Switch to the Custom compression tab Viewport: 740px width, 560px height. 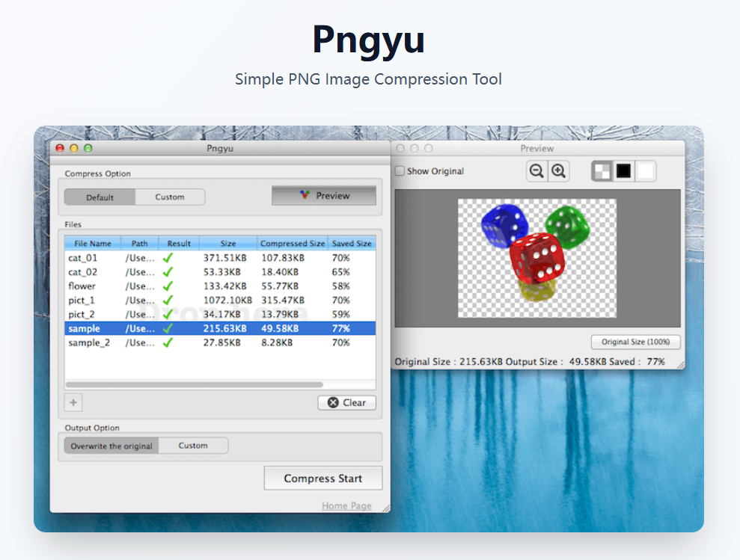170,197
